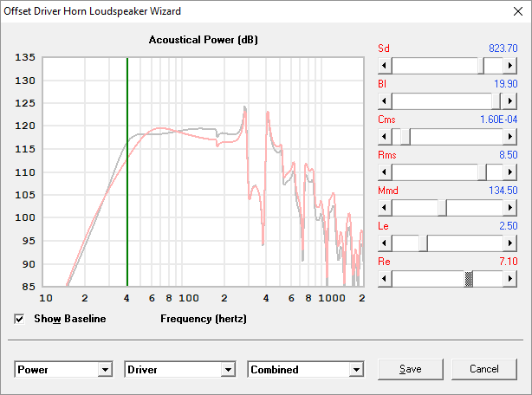Decrease Sd with its left arrow
This screenshot has height=395, width=532.
click(x=385, y=66)
